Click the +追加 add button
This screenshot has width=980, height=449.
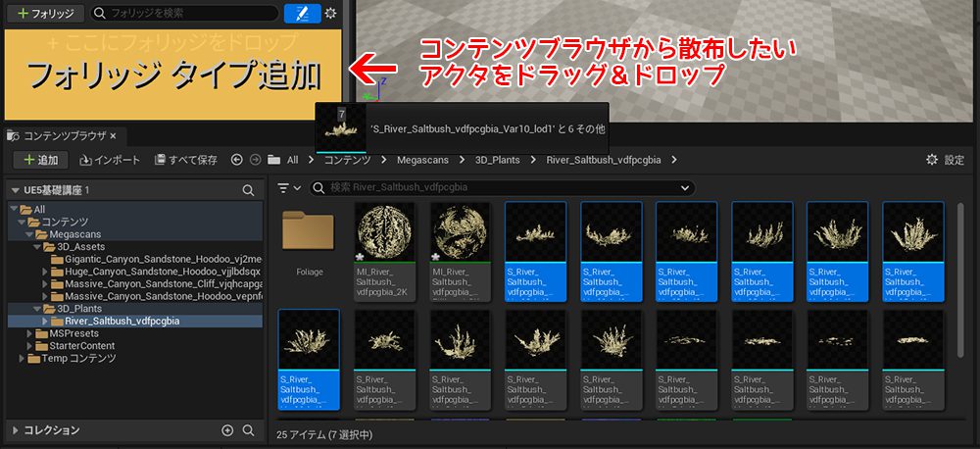tap(39, 160)
